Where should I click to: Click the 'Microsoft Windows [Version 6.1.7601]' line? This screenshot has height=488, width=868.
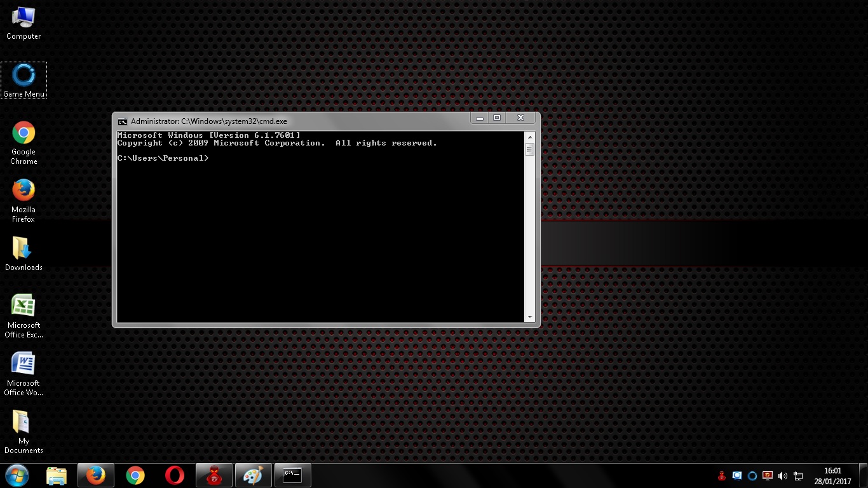pyautogui.click(x=209, y=135)
